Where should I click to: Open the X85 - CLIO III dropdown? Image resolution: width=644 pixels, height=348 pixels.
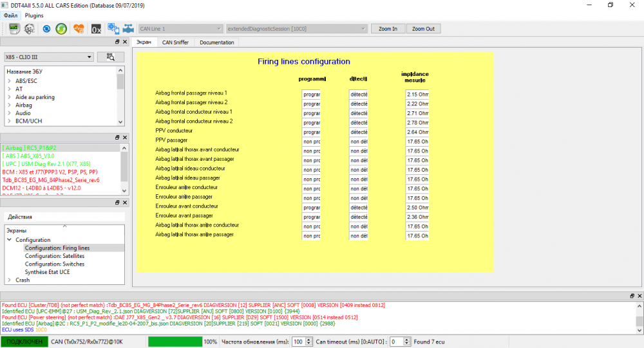click(49, 57)
